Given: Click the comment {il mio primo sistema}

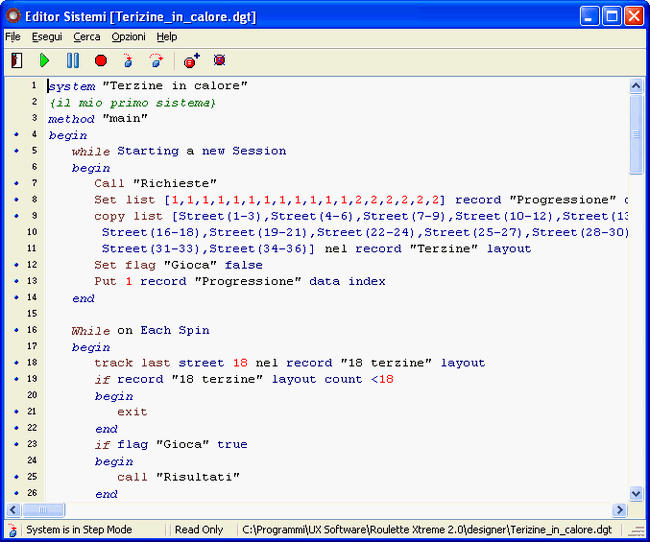Looking at the screenshot, I should pyautogui.click(x=132, y=102).
